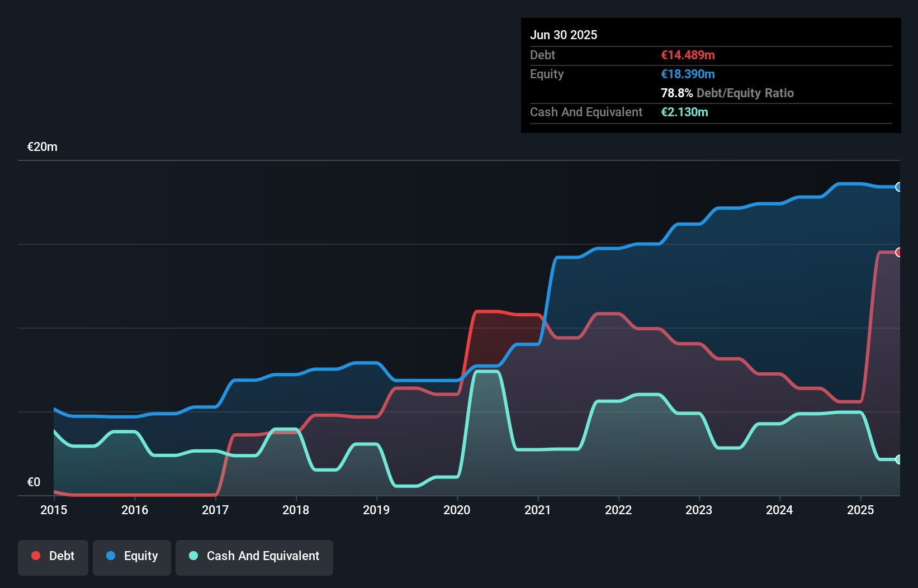The width and height of the screenshot is (918, 588).
Task: Click the red €14.489m Debt value in tooltip
Action: (x=687, y=55)
